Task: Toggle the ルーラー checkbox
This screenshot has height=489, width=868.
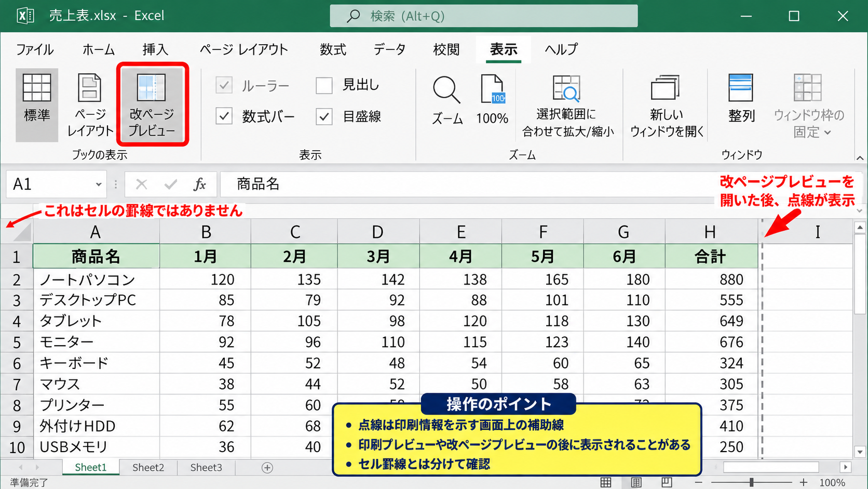Action: tap(224, 85)
